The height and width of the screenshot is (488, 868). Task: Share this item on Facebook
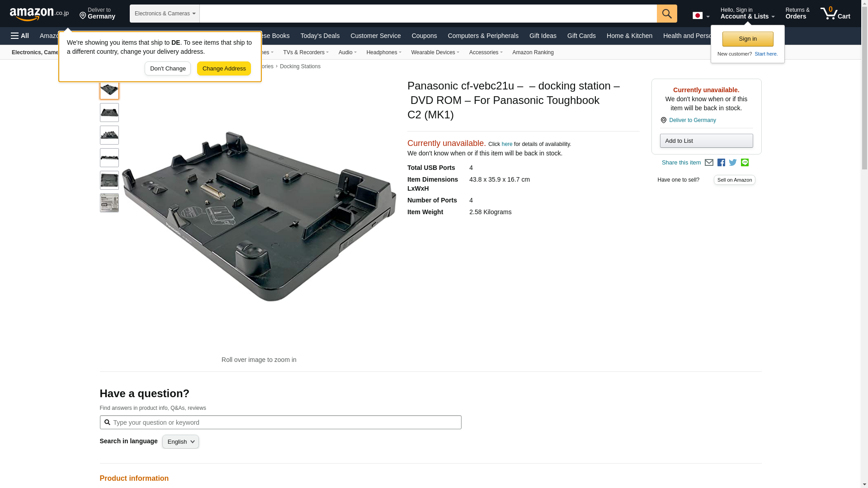point(721,163)
